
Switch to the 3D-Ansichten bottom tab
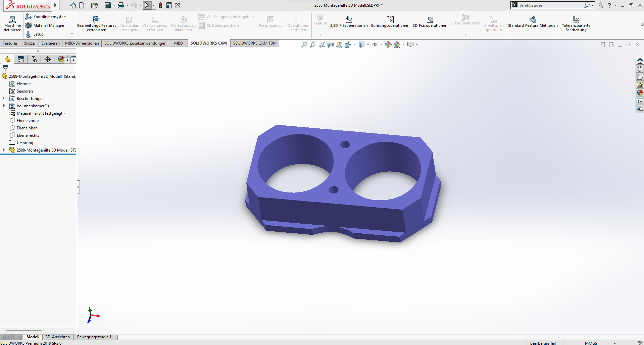[58, 337]
